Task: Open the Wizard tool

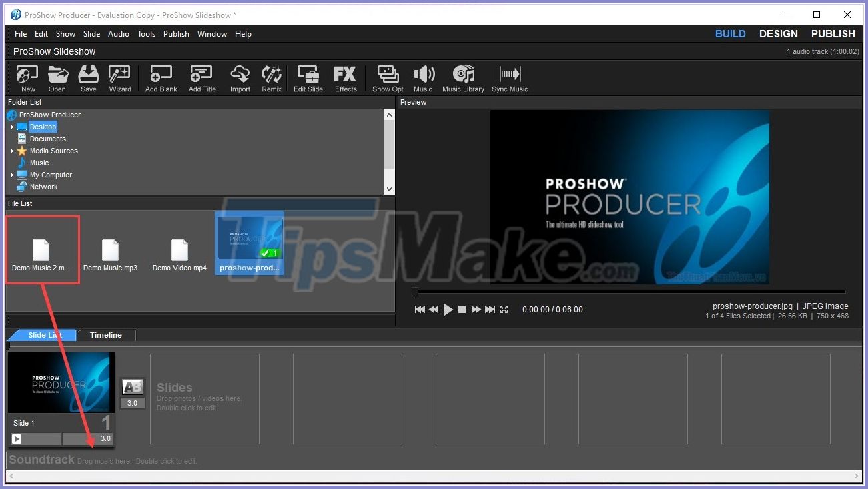Action: pos(119,78)
